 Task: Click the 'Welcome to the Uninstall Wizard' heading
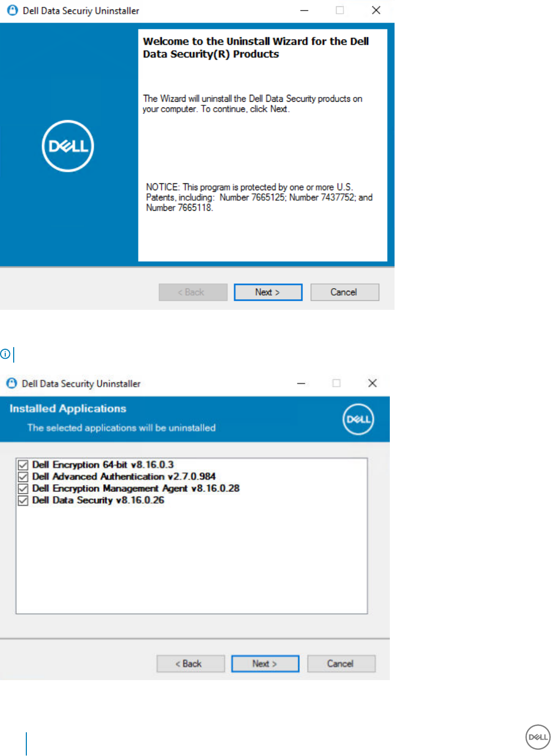coord(256,47)
